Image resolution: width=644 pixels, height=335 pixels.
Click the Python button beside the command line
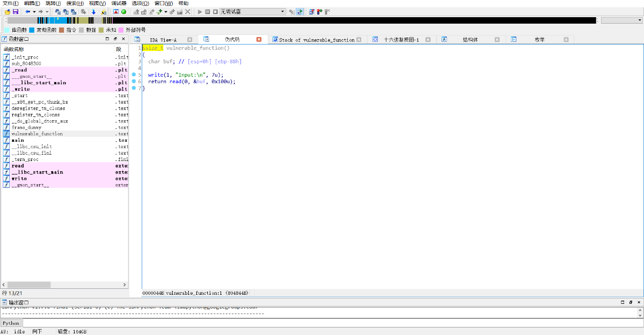tap(11, 323)
